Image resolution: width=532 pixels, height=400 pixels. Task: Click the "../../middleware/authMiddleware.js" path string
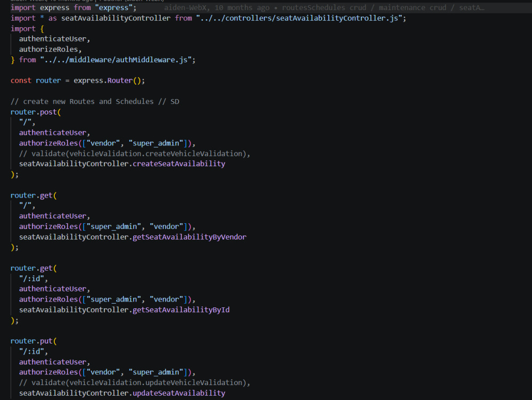115,60
